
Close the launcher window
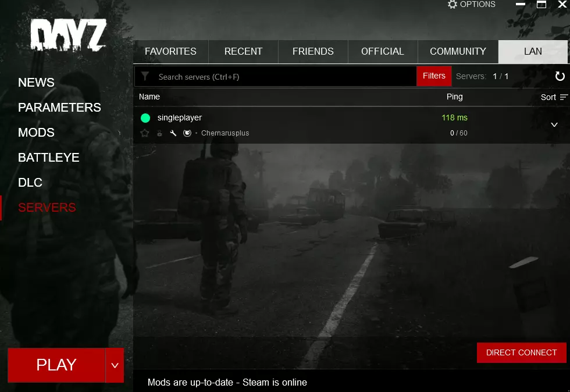[562, 5]
